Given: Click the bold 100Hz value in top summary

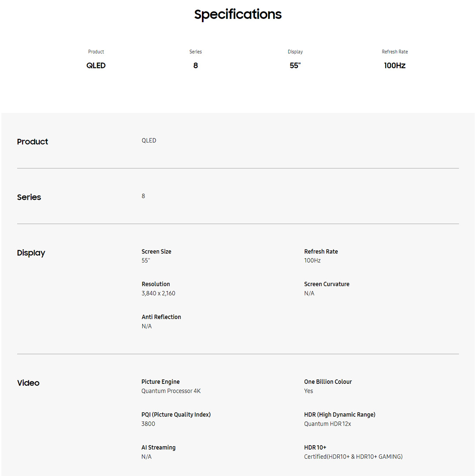Looking at the screenshot, I should coord(394,66).
